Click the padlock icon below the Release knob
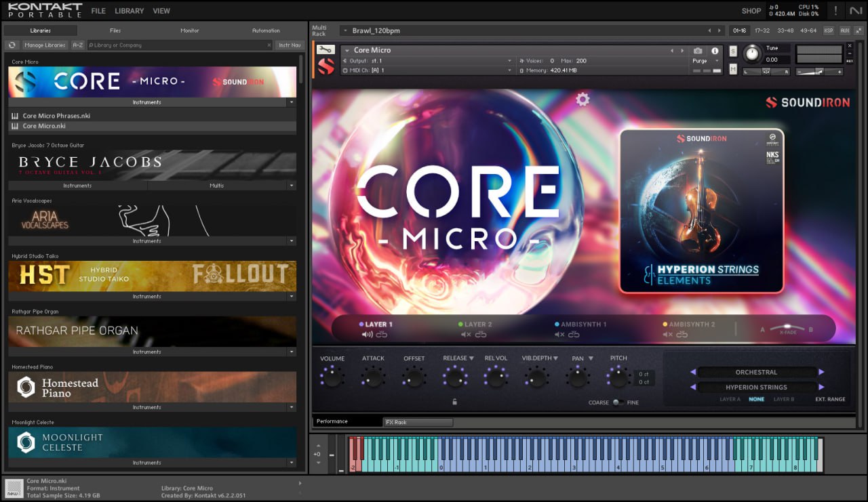The height and width of the screenshot is (502, 868). [454, 402]
